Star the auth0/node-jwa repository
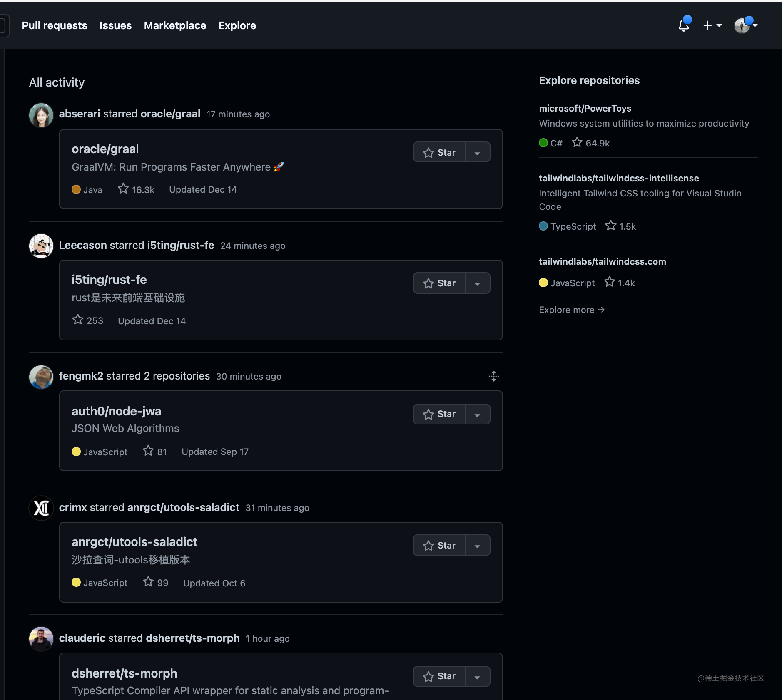The image size is (782, 700). pyautogui.click(x=439, y=414)
